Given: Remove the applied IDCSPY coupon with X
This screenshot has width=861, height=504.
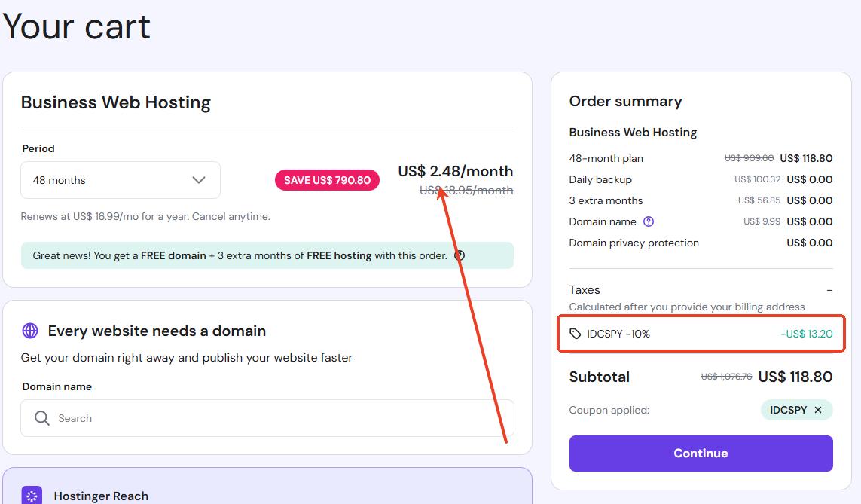Looking at the screenshot, I should (818, 410).
